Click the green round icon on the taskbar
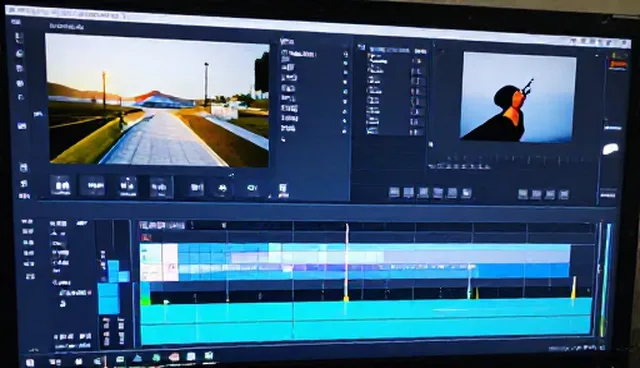This screenshot has height=368, width=640. (x=156, y=358)
